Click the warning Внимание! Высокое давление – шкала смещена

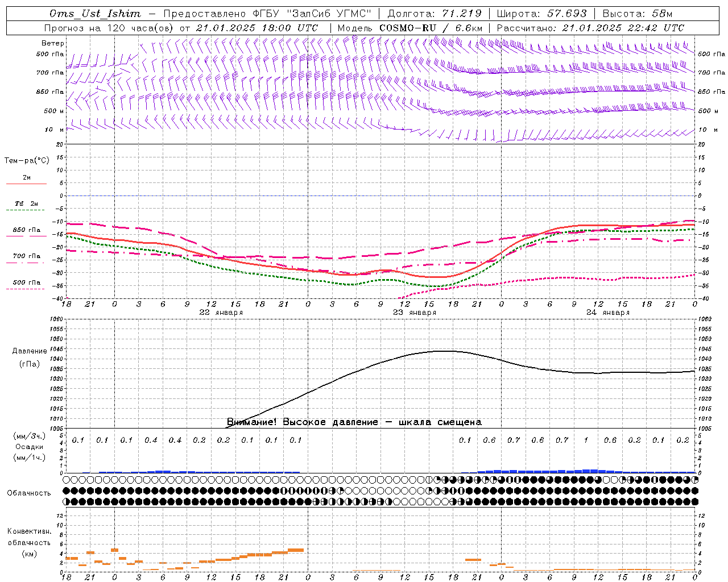point(354,422)
